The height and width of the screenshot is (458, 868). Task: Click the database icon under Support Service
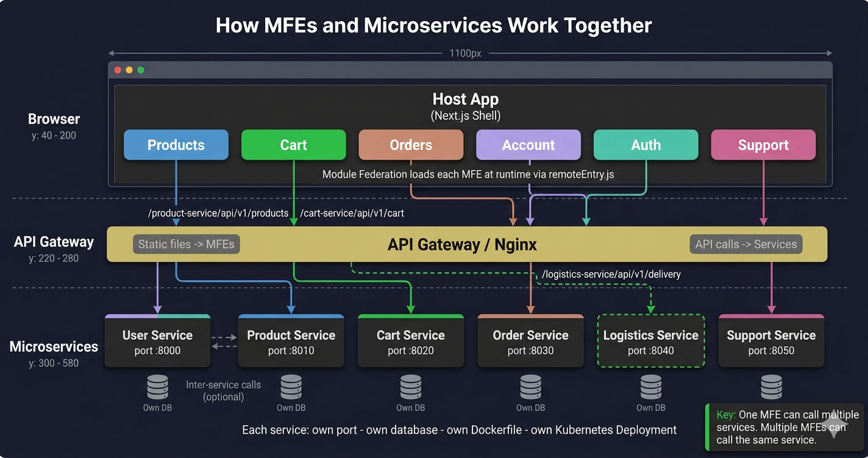[x=771, y=387]
